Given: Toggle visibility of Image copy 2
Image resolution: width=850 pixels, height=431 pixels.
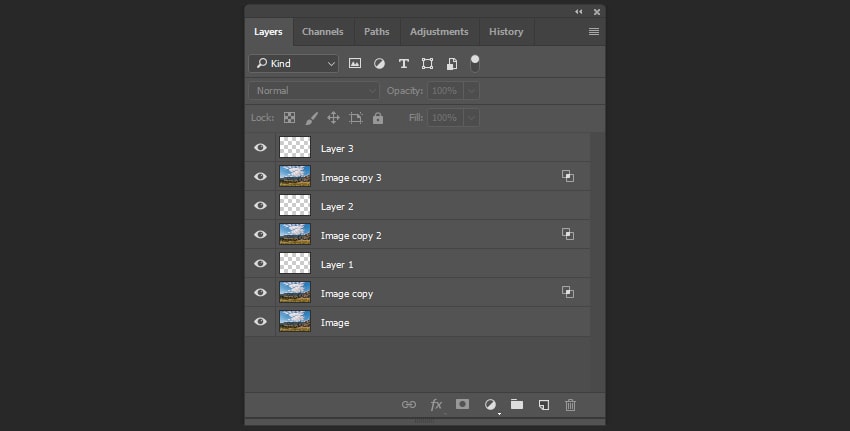Looking at the screenshot, I should 261,235.
